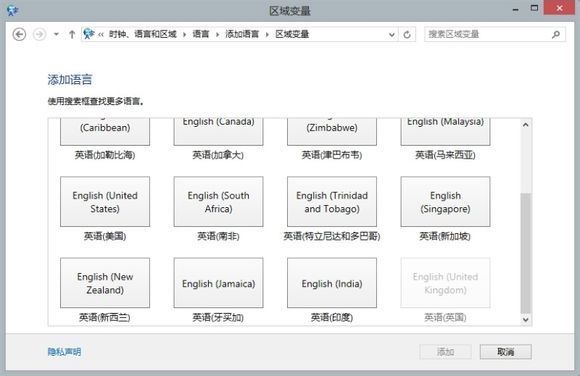Click the 英语(新加坡) label
This screenshot has width=580, height=376.
coord(445,236)
